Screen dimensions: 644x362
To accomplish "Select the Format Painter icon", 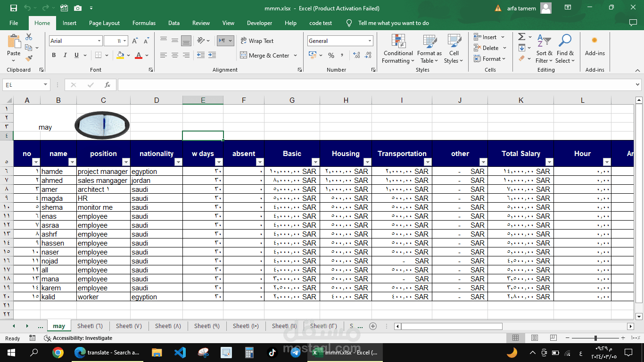I will click(x=28, y=58).
